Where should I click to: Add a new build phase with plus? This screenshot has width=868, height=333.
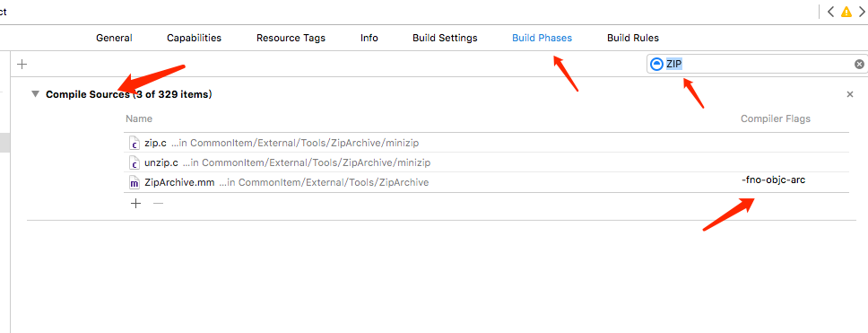(22, 65)
